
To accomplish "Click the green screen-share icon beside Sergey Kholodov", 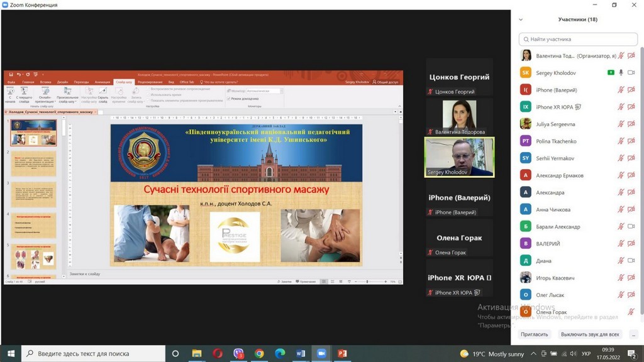I will pyautogui.click(x=611, y=73).
